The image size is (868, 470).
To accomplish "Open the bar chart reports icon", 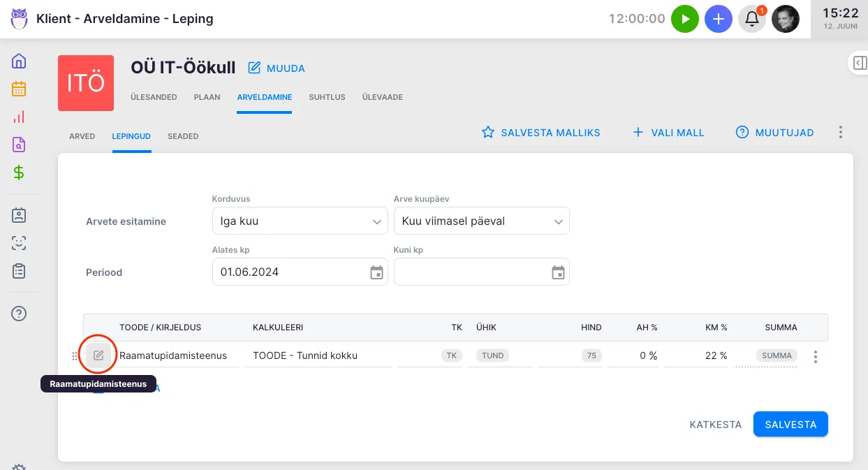I will [19, 117].
